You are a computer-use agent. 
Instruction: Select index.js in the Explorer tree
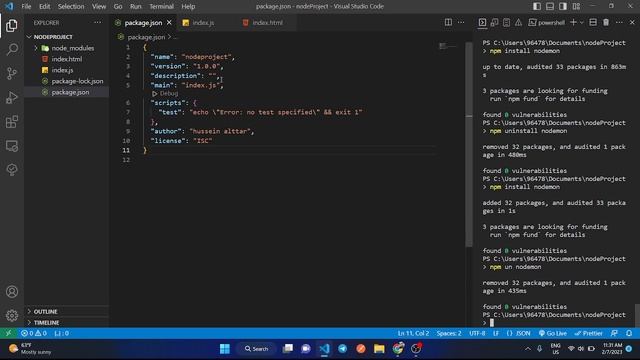pos(67,70)
